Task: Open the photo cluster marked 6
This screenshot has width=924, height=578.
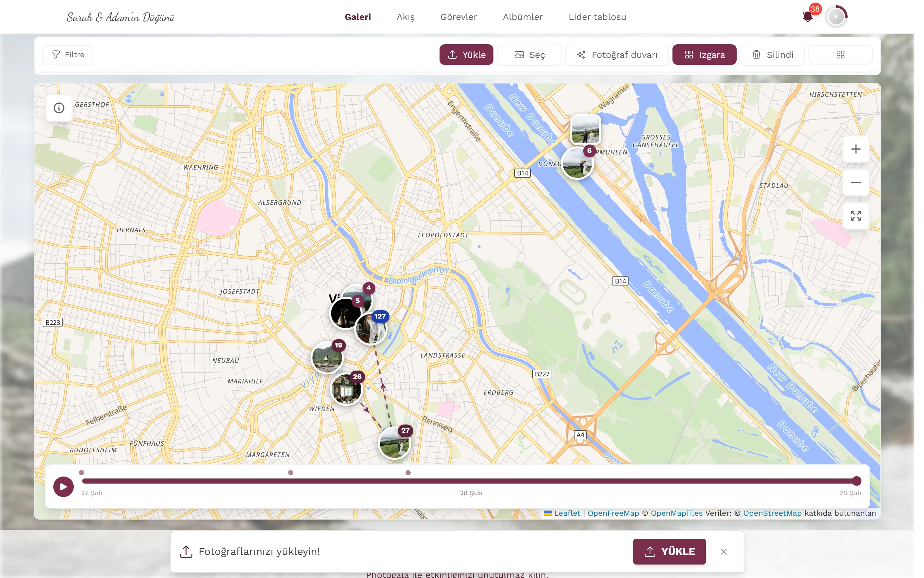Action: pyautogui.click(x=577, y=163)
